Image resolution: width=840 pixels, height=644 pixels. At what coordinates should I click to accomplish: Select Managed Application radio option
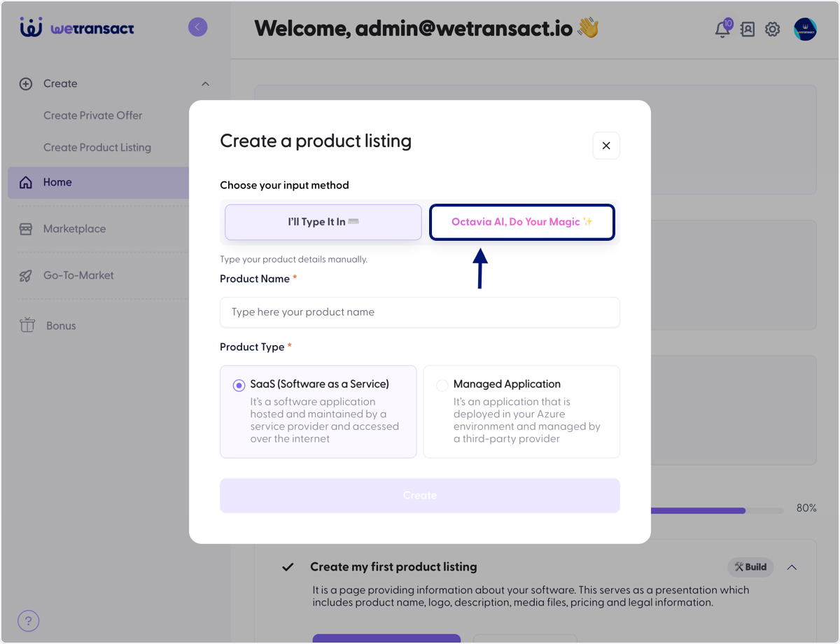click(442, 386)
